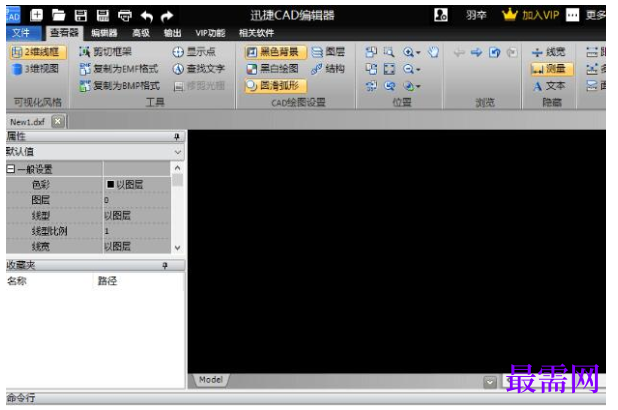Copy drawing as BMP format
This screenshot has height=410, width=618.
pyautogui.click(x=119, y=86)
